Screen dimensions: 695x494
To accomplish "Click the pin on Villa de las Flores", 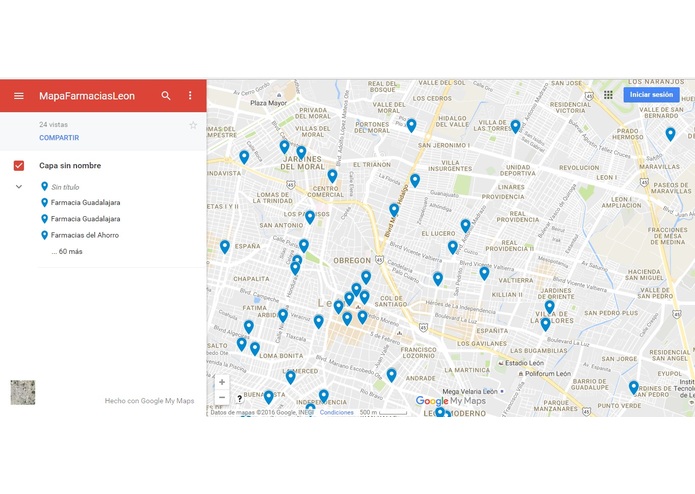I will point(546,324).
